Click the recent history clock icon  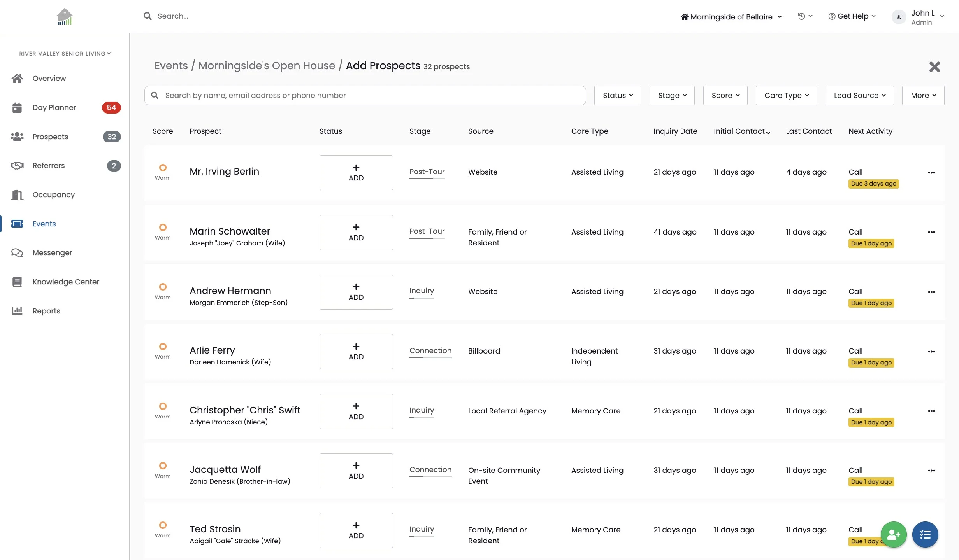[801, 16]
